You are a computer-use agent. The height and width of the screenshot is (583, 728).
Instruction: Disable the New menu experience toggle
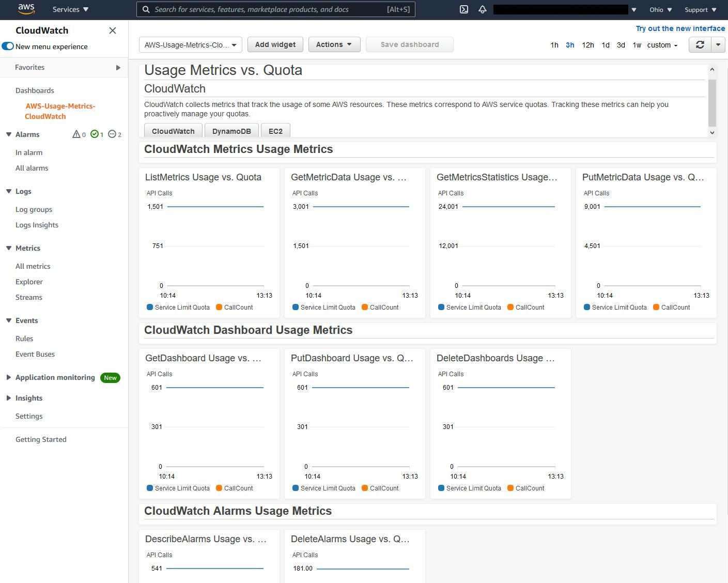(8, 46)
